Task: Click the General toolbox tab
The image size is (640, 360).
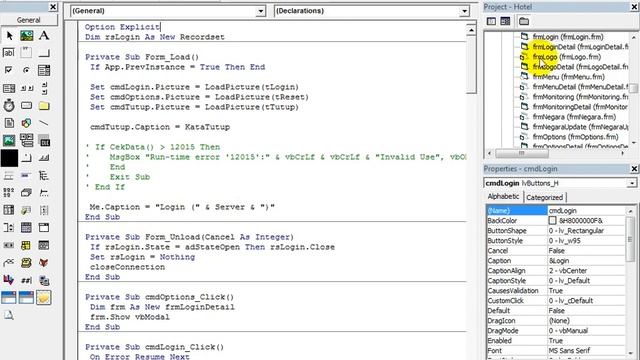Action: 29,20
